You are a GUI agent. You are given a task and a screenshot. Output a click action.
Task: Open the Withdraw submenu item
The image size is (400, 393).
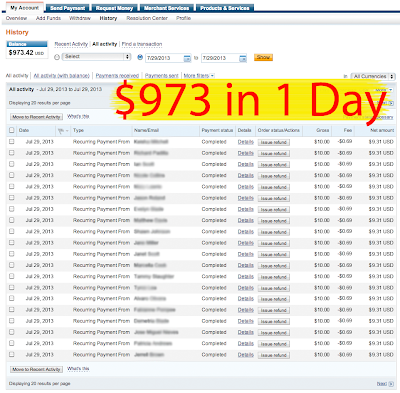pyautogui.click(x=80, y=18)
